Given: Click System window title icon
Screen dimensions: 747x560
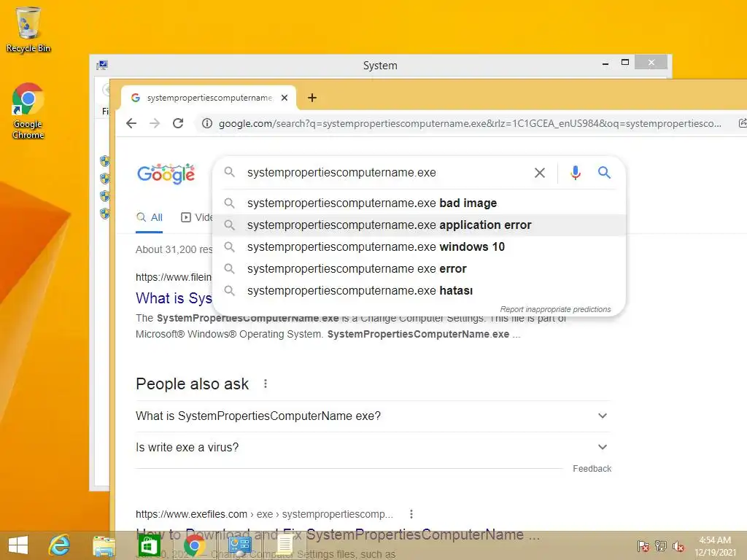Looking at the screenshot, I should coord(102,65).
